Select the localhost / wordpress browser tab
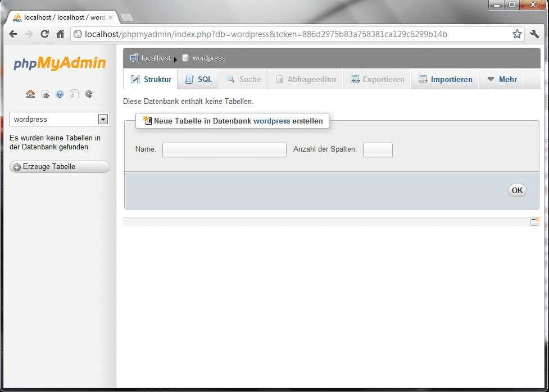This screenshot has width=549, height=392. (x=63, y=17)
